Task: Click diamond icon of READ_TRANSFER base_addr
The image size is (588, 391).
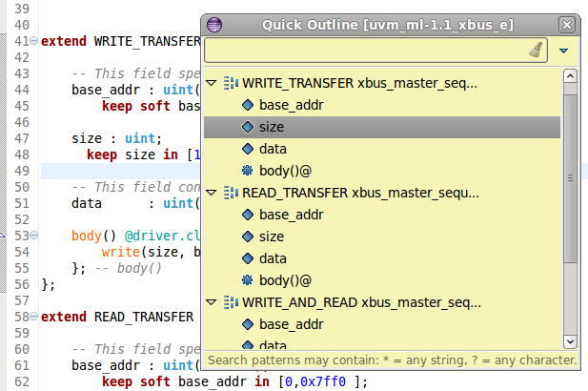Action: click(248, 215)
